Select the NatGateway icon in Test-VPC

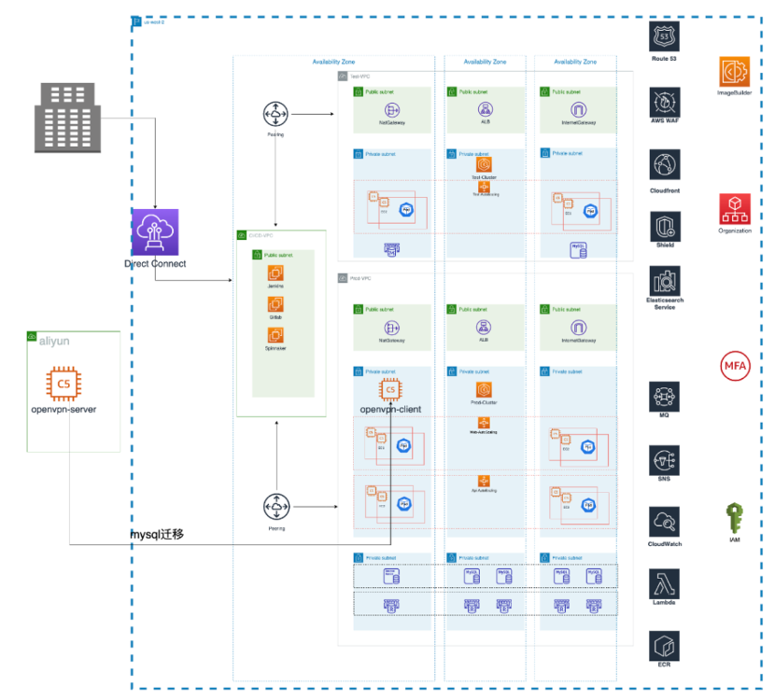point(392,110)
